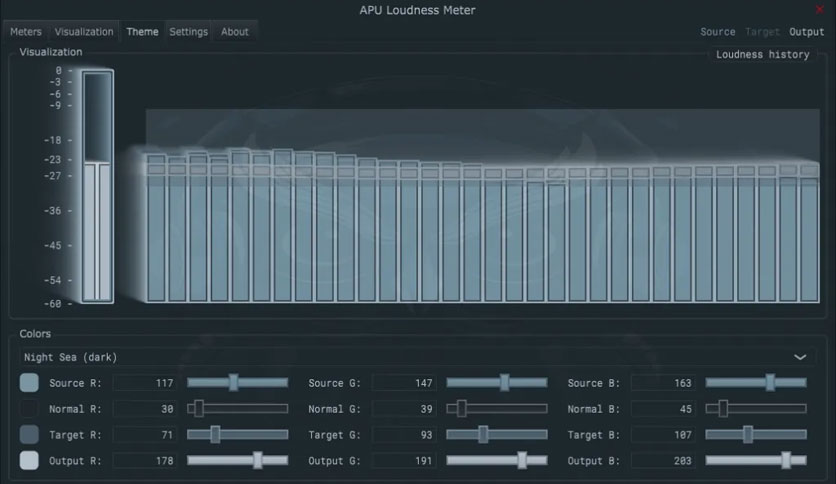Image resolution: width=836 pixels, height=484 pixels.
Task: Click the Normal color swatch
Action: pos(29,409)
